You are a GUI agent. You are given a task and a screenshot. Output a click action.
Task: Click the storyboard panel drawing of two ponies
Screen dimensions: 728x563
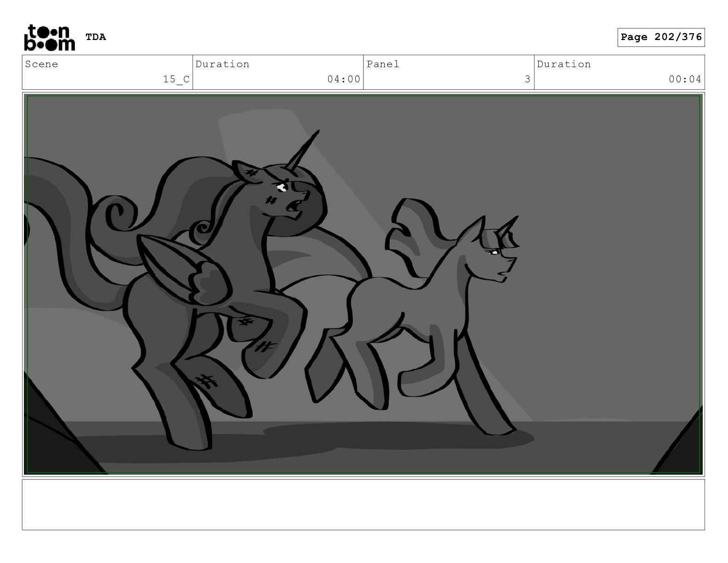364,284
